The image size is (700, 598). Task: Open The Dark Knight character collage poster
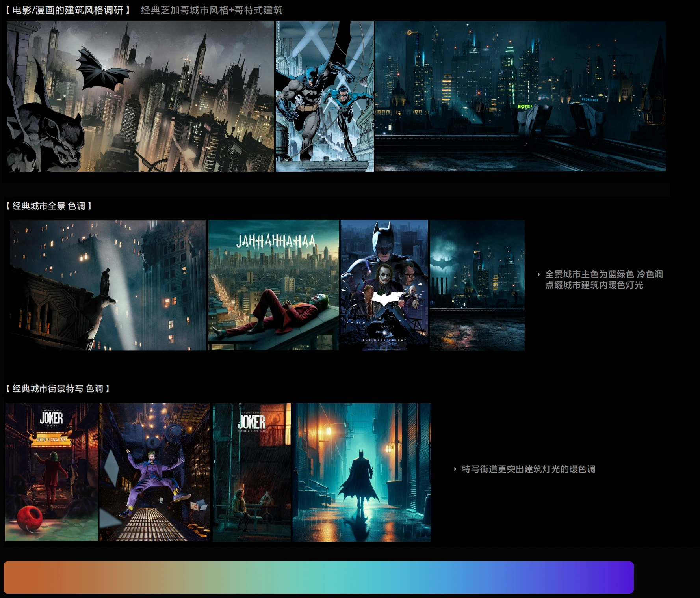tap(384, 285)
